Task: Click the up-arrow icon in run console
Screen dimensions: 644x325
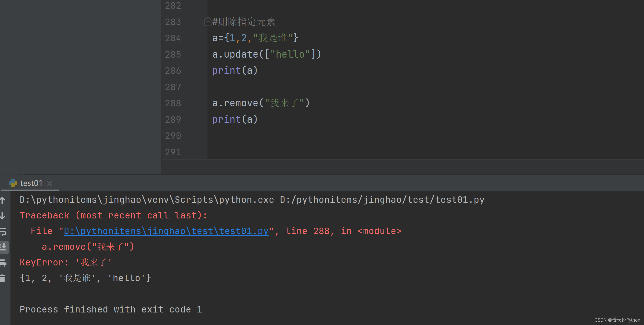Action: tap(3, 200)
